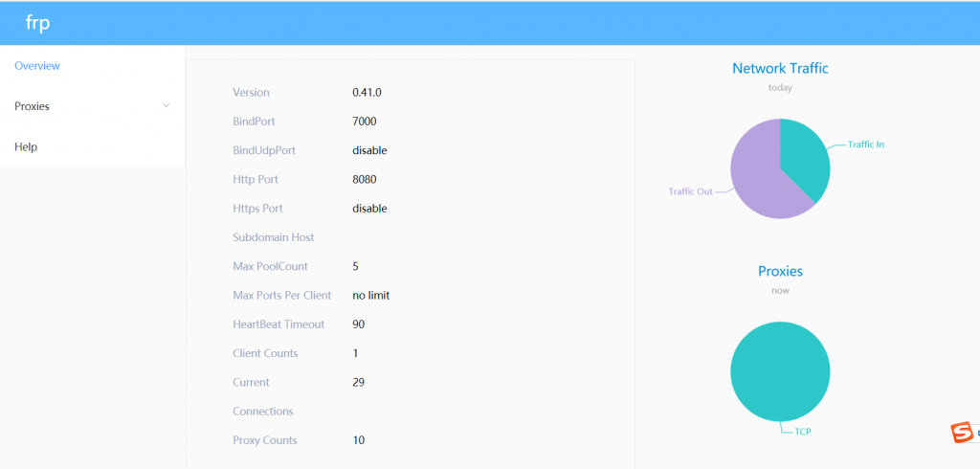Click the Proxy Counts value 10

[358, 440]
